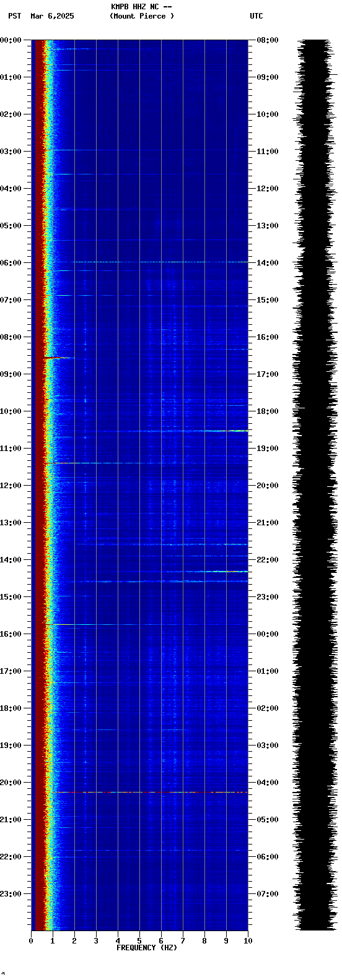
Task: Click the 22:00 UTC time label
Action: pos(268,560)
